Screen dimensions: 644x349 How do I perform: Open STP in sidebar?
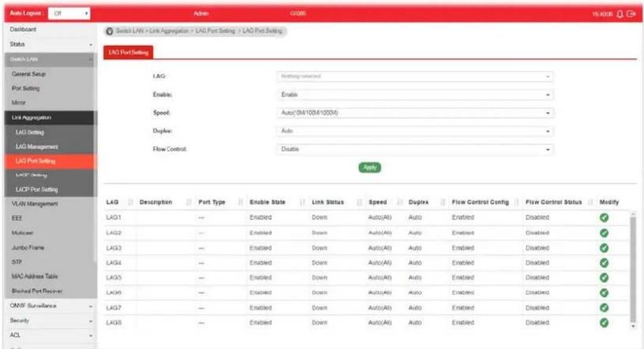click(x=17, y=262)
